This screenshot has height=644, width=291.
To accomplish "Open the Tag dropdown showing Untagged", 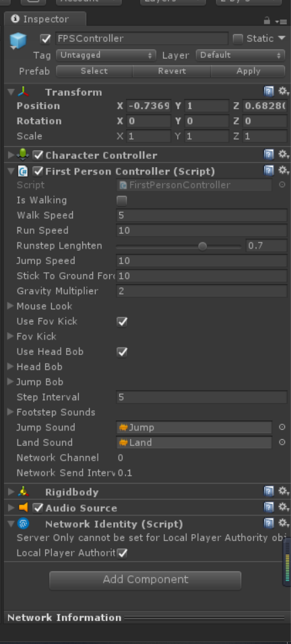I will [106, 55].
